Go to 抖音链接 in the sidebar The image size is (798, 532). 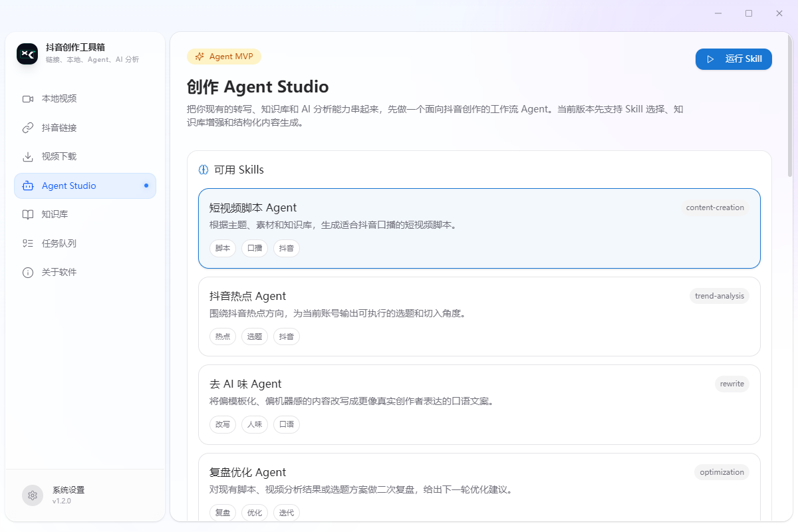coord(85,128)
